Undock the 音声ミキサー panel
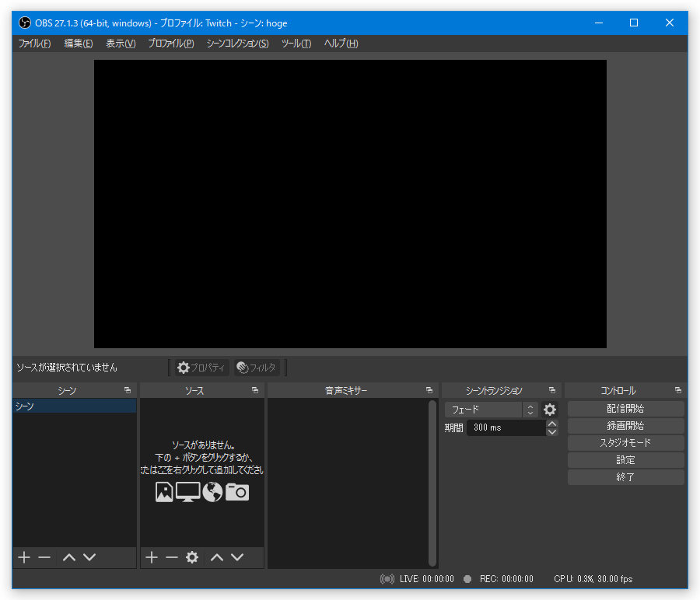700x600 pixels. click(x=429, y=390)
